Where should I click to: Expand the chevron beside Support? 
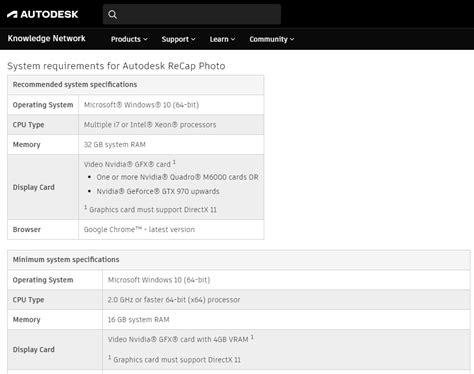pyautogui.click(x=193, y=39)
